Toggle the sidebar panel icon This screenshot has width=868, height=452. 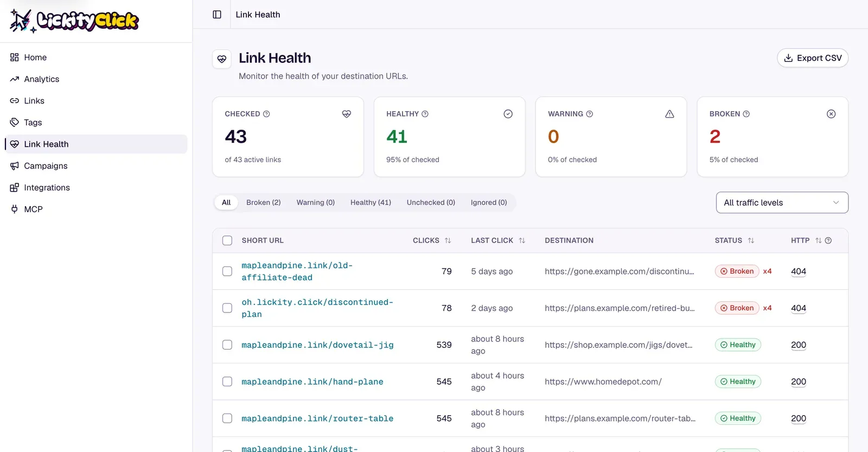217,15
